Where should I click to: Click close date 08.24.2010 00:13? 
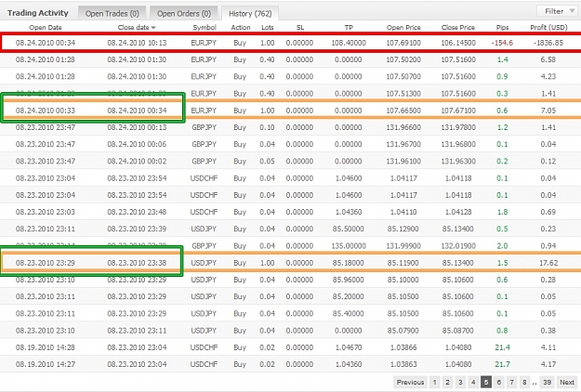(x=137, y=127)
